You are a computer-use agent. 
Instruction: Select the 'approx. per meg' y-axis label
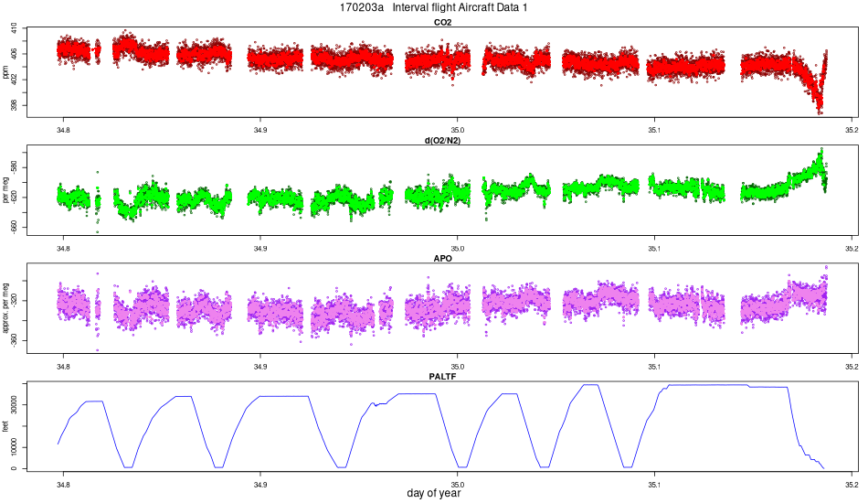5,308
